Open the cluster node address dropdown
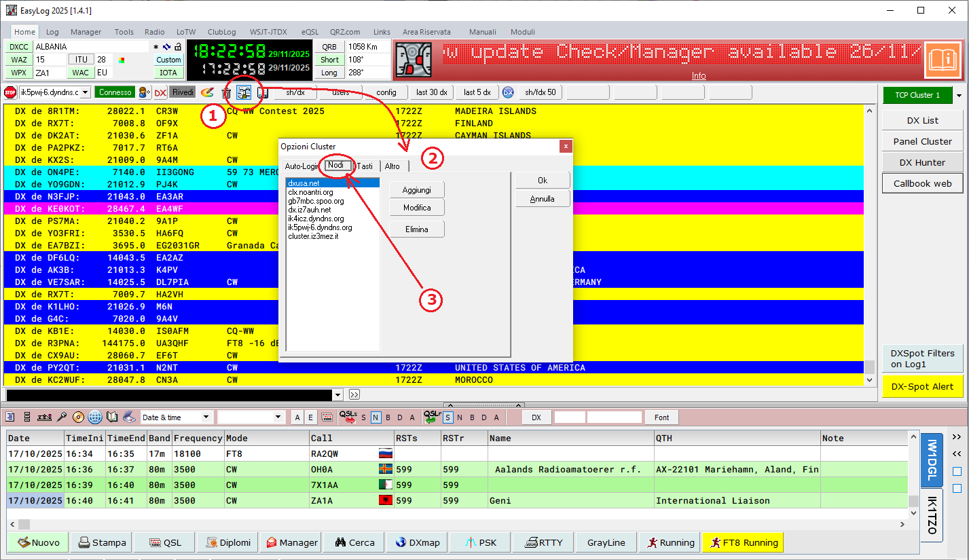The height and width of the screenshot is (560, 969). point(86,92)
